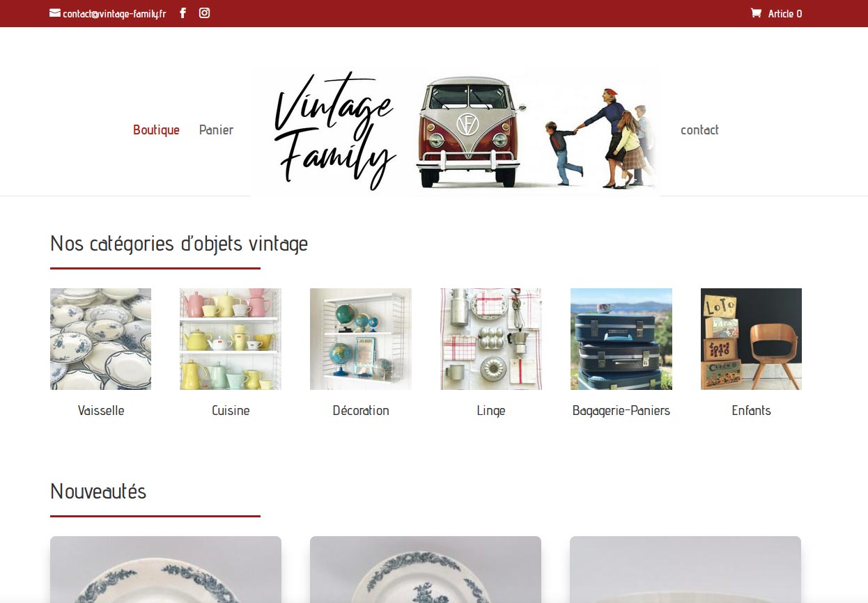Screen dimensions: 868x603
Task: Click the Vaisselle category label
Action: [101, 410]
